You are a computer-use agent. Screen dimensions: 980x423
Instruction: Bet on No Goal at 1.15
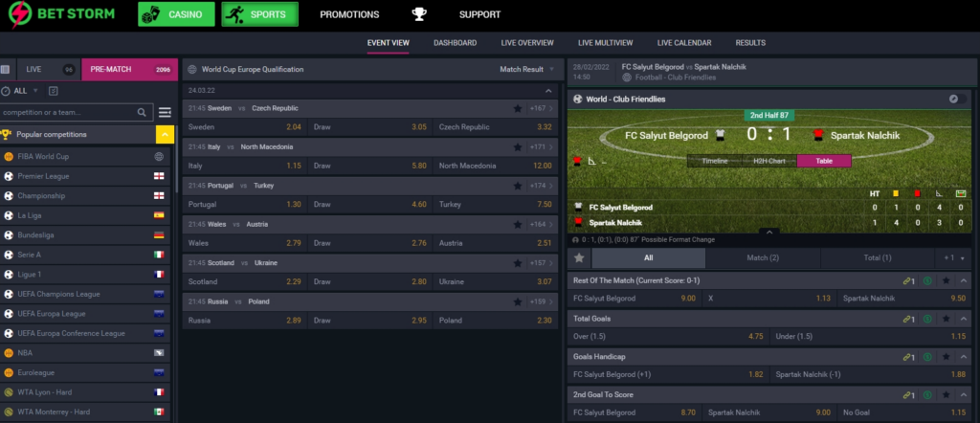(x=905, y=412)
